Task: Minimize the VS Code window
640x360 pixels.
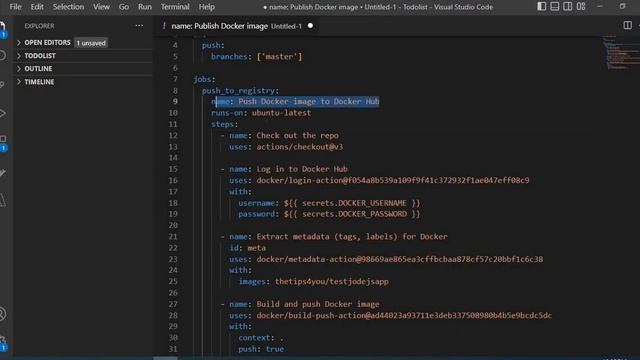Action: [x=600, y=7]
